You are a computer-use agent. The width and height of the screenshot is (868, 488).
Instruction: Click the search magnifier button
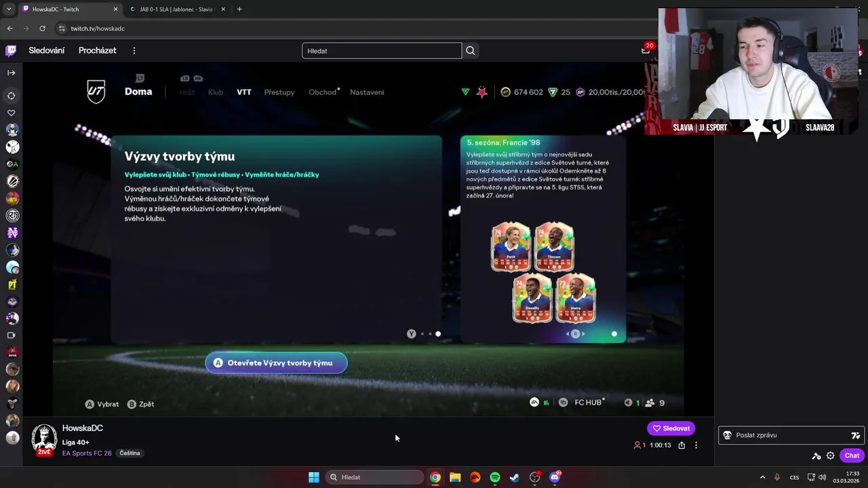click(471, 51)
